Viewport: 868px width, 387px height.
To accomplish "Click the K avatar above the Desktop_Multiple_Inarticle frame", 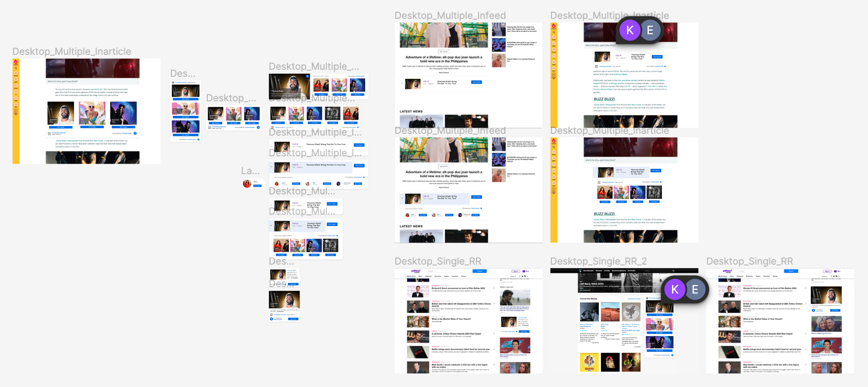I will coord(630,30).
